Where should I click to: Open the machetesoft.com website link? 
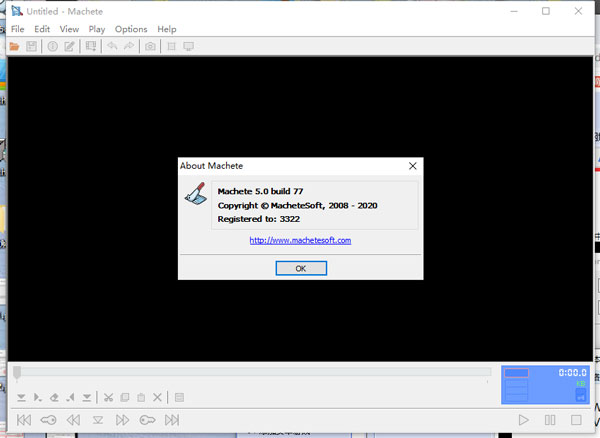click(300, 240)
